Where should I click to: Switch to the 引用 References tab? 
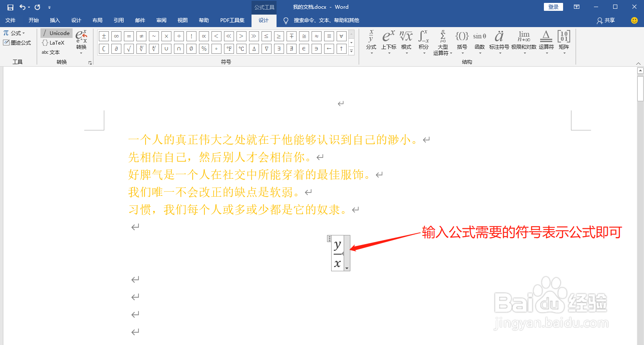pyautogui.click(x=119, y=20)
